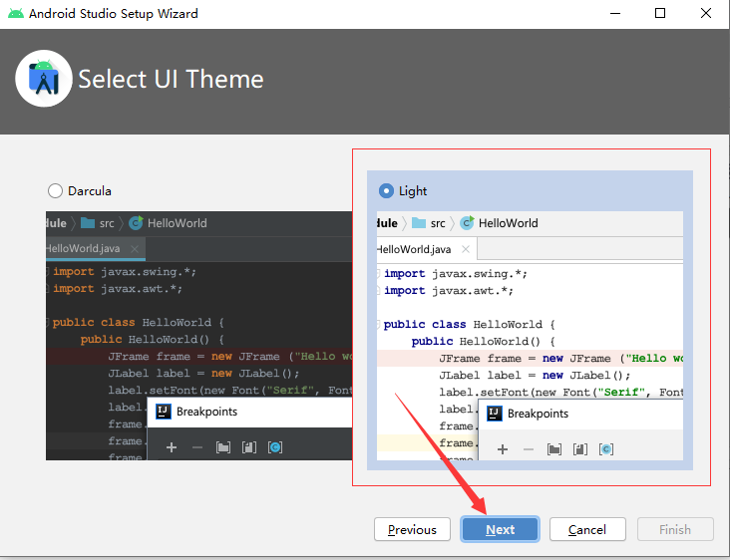The image size is (730, 560).
Task: Click the minus icon in Darcula Breakpoints preview
Action: 197,447
